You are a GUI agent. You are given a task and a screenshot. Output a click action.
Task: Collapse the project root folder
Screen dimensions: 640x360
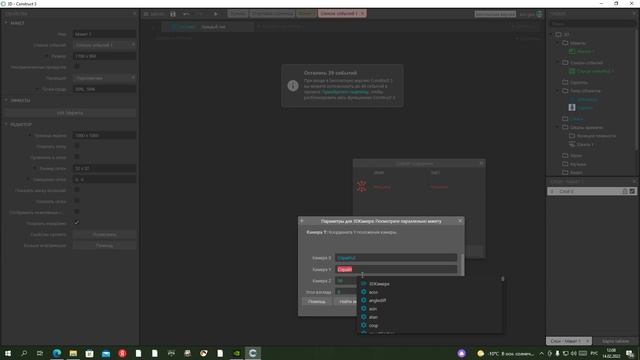552,34
